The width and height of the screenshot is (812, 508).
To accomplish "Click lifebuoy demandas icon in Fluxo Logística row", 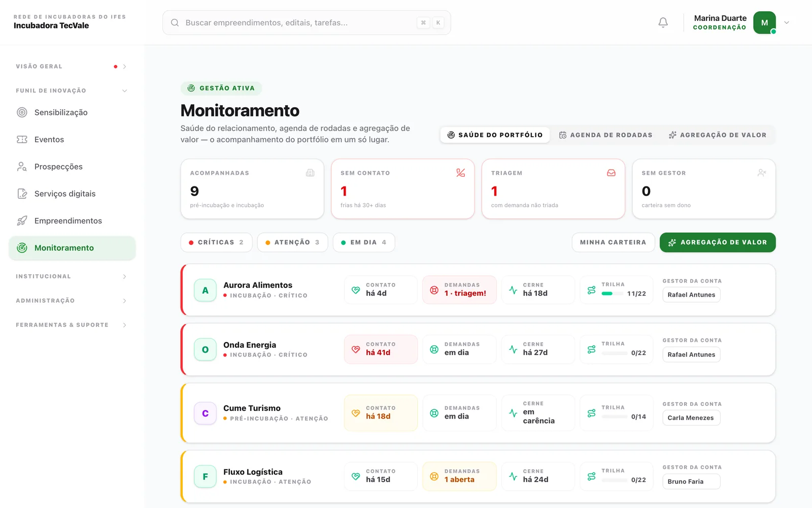I will 434,477.
